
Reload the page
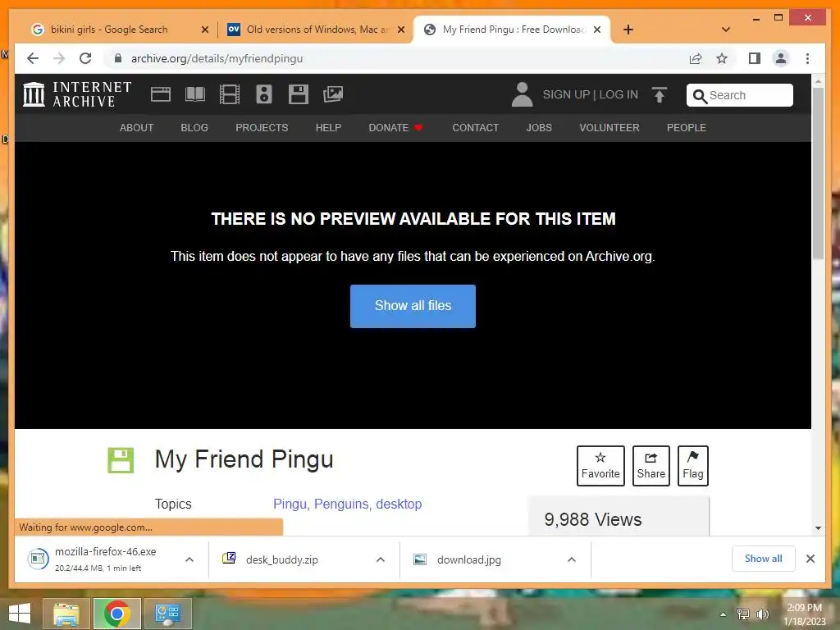tap(85, 58)
